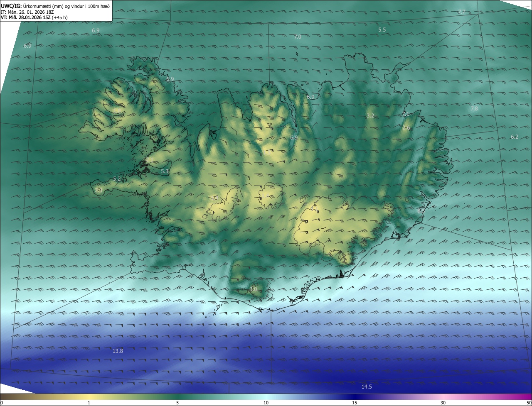This screenshot has width=532, height=406.
Task: Click the 5.5 value label
Action: coord(382,30)
